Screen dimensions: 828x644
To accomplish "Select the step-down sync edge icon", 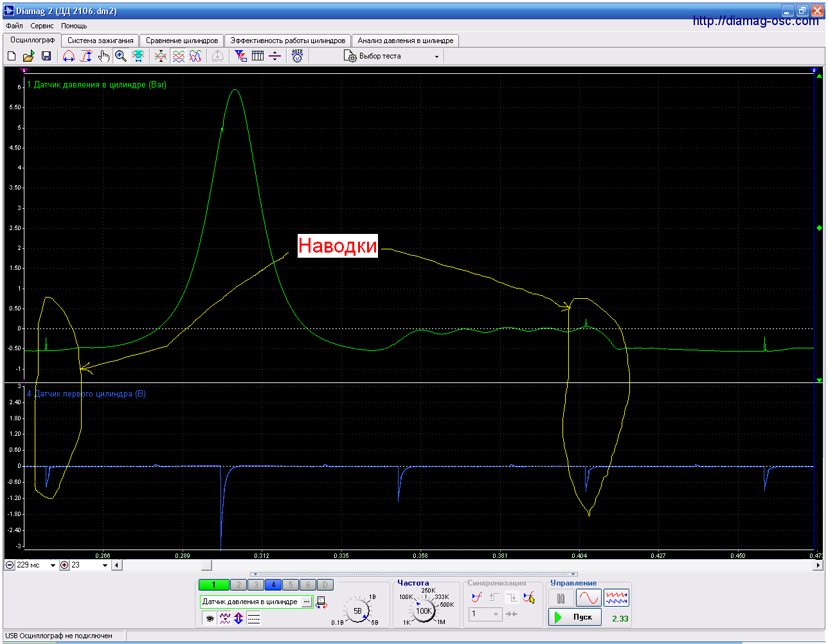I will pos(511,598).
